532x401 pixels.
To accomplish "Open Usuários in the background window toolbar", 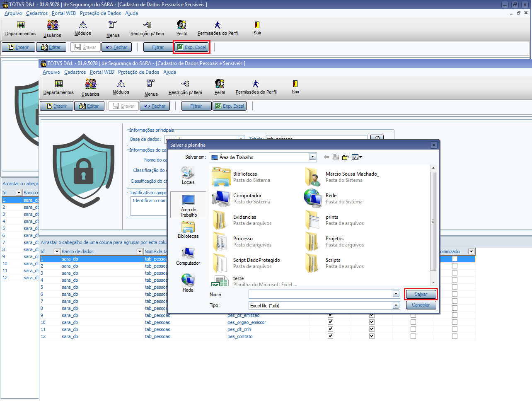I will 52,29.
